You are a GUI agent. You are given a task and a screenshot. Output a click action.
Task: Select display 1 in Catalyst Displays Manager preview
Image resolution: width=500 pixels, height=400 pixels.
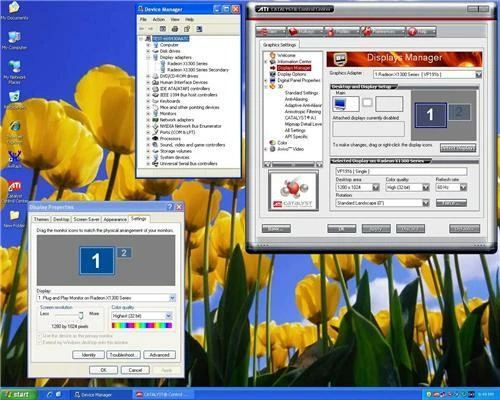point(430,115)
